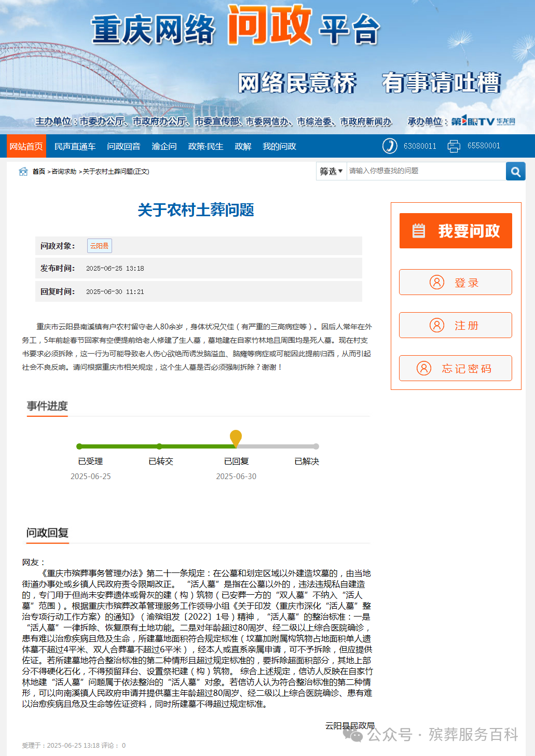Click the search magnifier icon

(515, 171)
